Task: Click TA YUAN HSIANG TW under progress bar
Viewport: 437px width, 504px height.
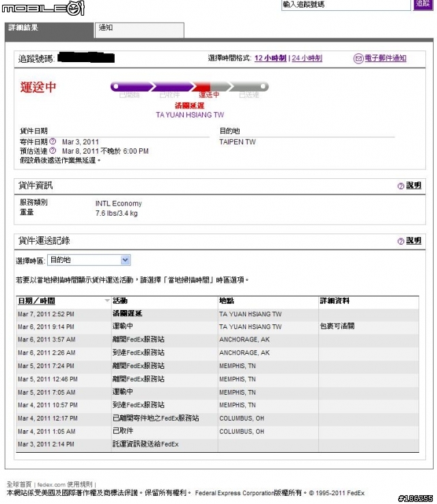Action: [190, 115]
